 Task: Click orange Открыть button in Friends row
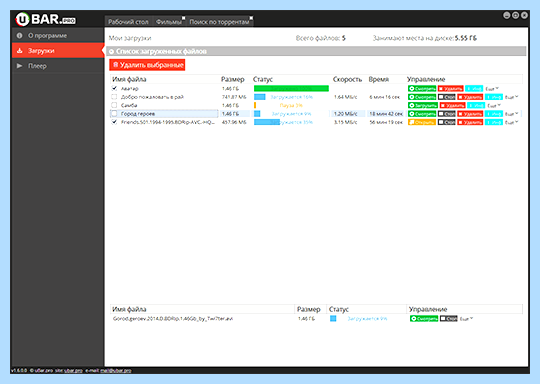pyautogui.click(x=422, y=122)
